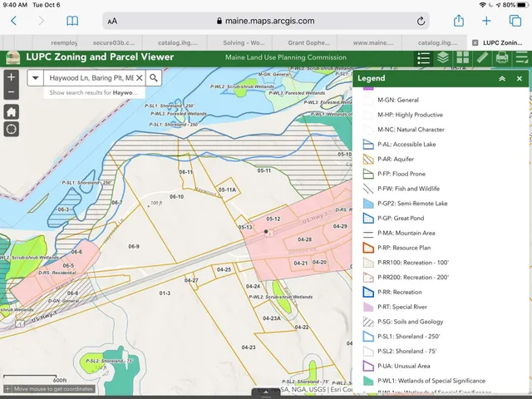Run search with the magnifier icon

tap(154, 77)
